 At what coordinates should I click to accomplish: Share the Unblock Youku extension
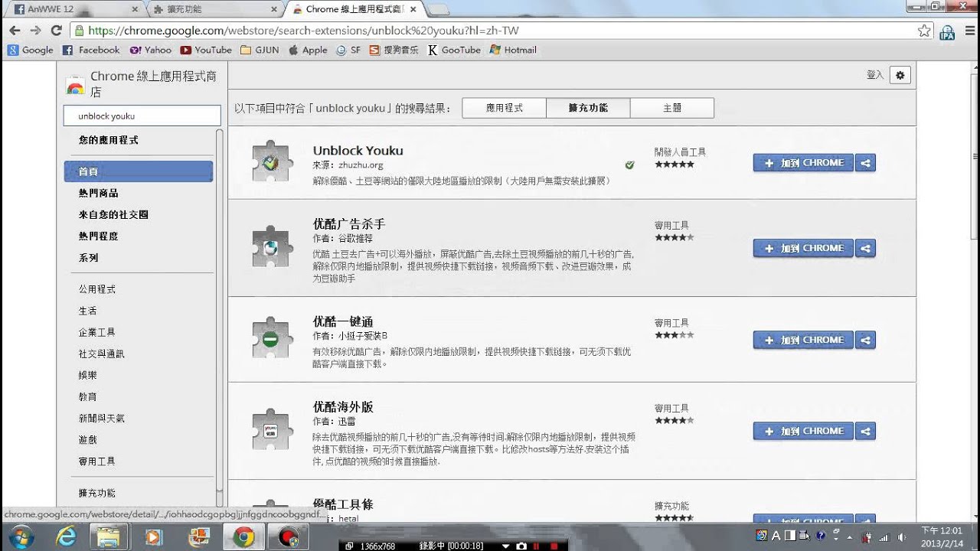tap(865, 163)
